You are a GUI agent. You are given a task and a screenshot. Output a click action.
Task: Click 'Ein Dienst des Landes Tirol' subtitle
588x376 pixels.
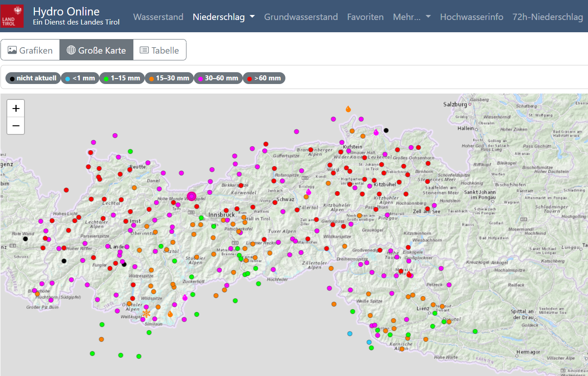coord(76,22)
